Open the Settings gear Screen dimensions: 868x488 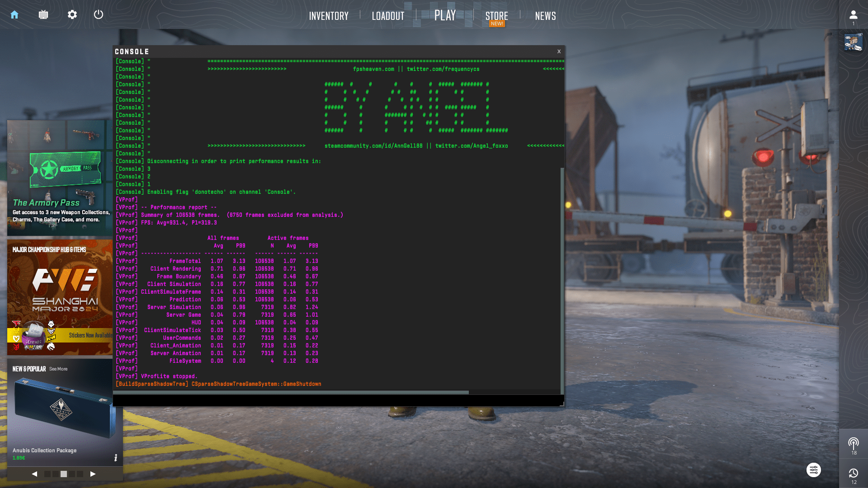[x=72, y=14]
